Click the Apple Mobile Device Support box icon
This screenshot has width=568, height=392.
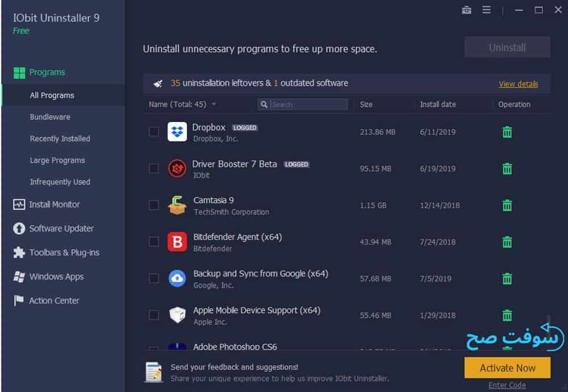point(177,315)
